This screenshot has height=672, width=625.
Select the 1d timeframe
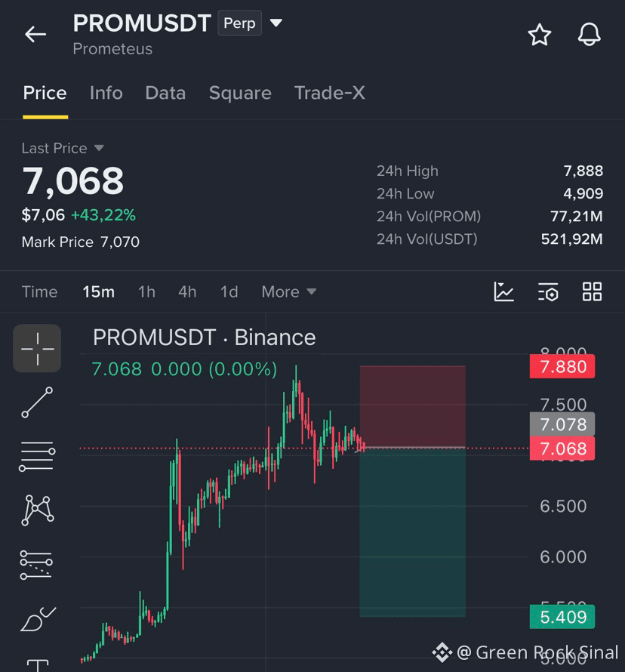pos(229,292)
